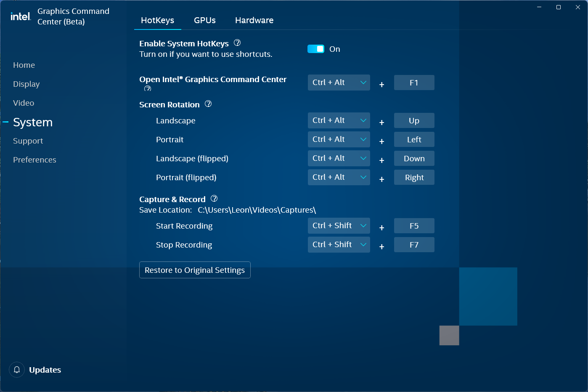
Task: Open help icon next to Screen Rotation
Action: click(208, 104)
